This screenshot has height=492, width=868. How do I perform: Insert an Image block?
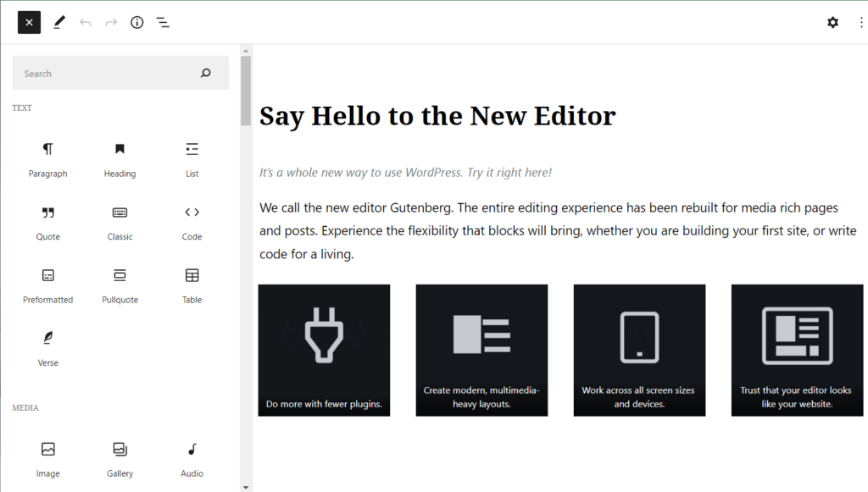tap(48, 460)
